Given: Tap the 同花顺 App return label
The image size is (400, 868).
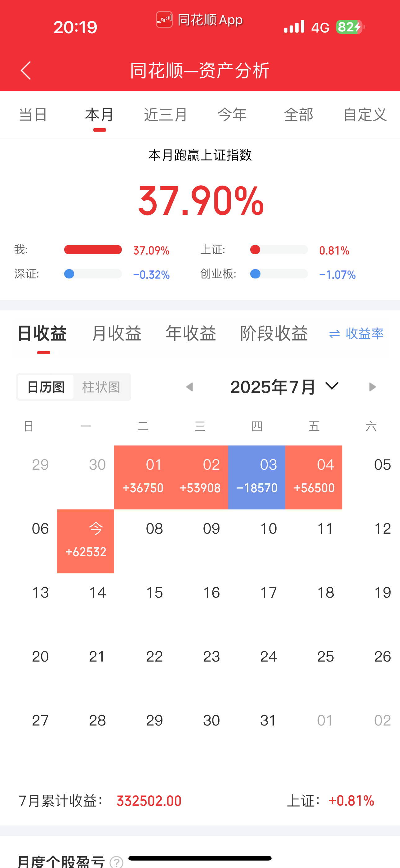Looking at the screenshot, I should pos(210,20).
